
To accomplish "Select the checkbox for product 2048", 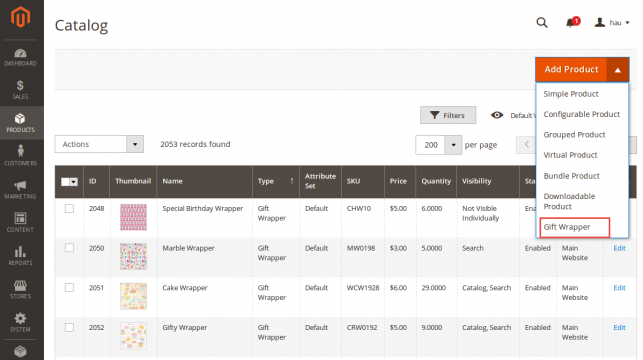I will click(69, 209).
